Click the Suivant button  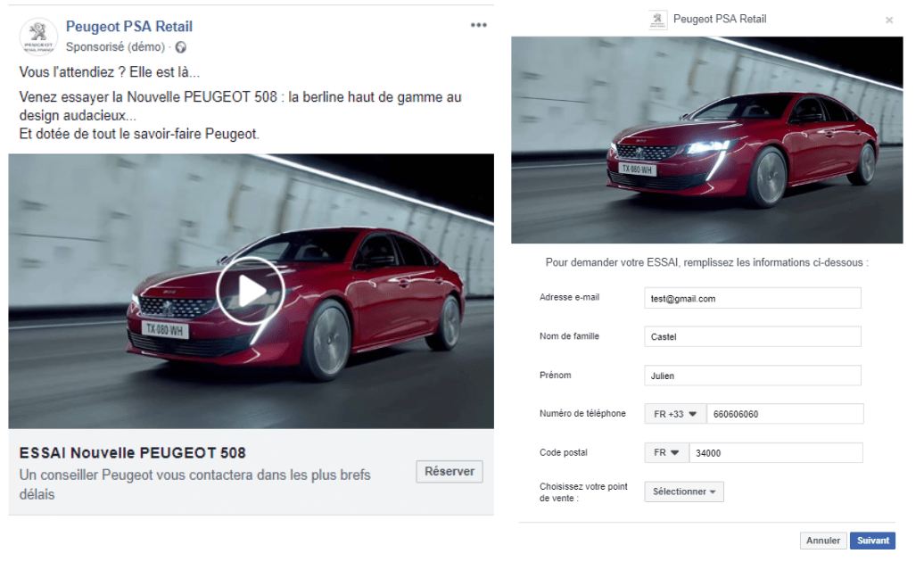(872, 541)
